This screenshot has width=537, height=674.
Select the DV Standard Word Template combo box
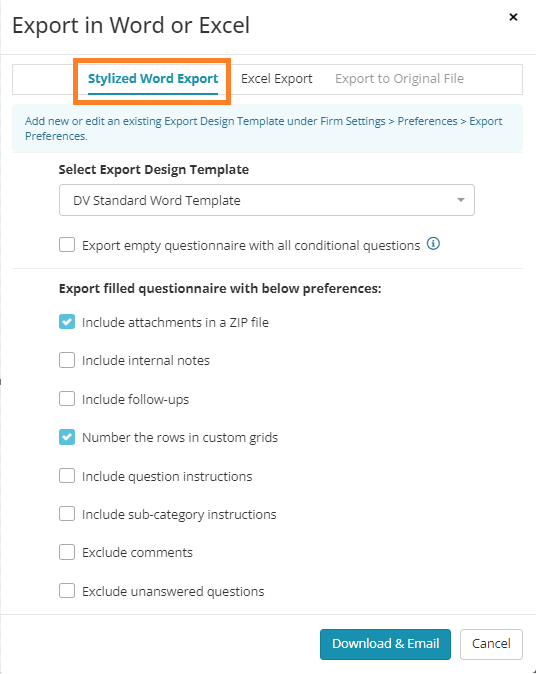click(x=267, y=200)
